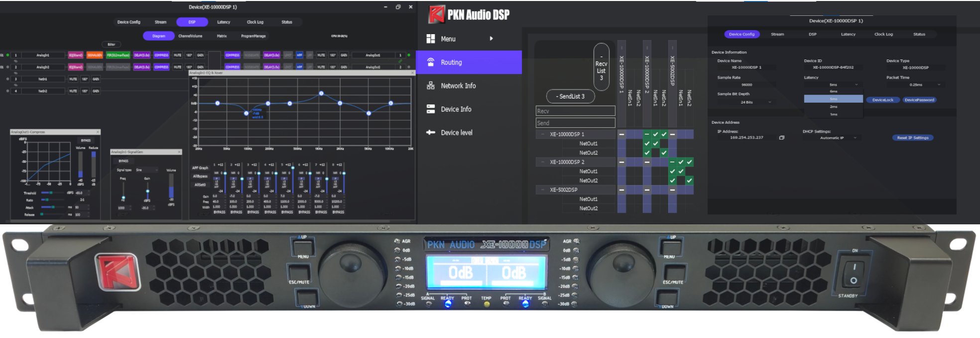
Task: Uncheck XE-10000DSP 1 NetOut2 routing checkmark
Action: (x=664, y=153)
